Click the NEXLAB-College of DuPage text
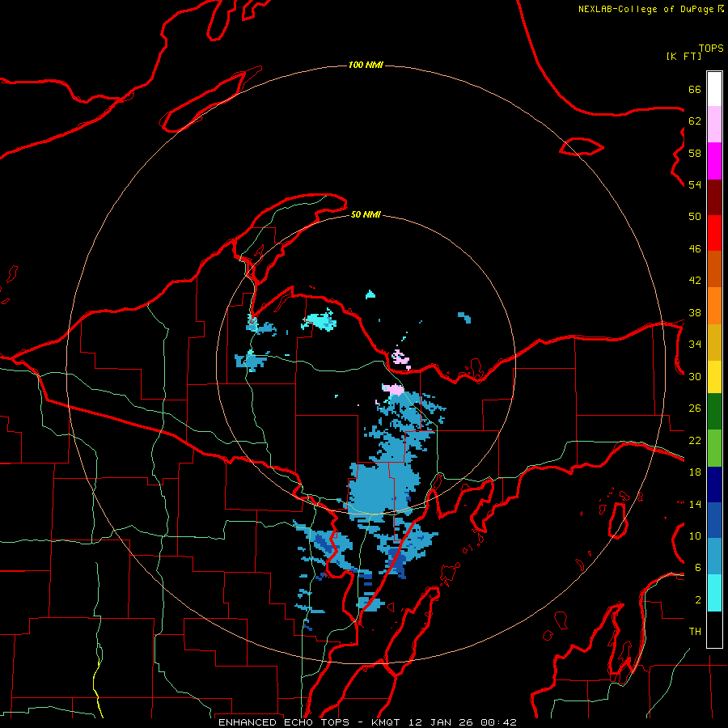This screenshot has width=728, height=728. [645, 9]
